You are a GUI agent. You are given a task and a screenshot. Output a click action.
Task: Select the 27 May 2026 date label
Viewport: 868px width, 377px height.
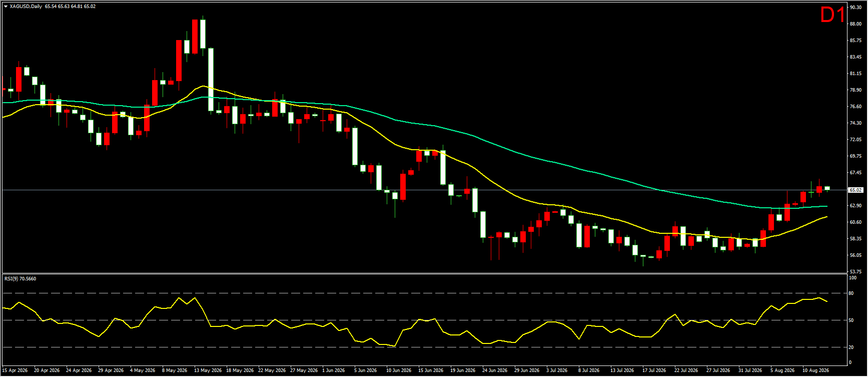click(x=304, y=371)
